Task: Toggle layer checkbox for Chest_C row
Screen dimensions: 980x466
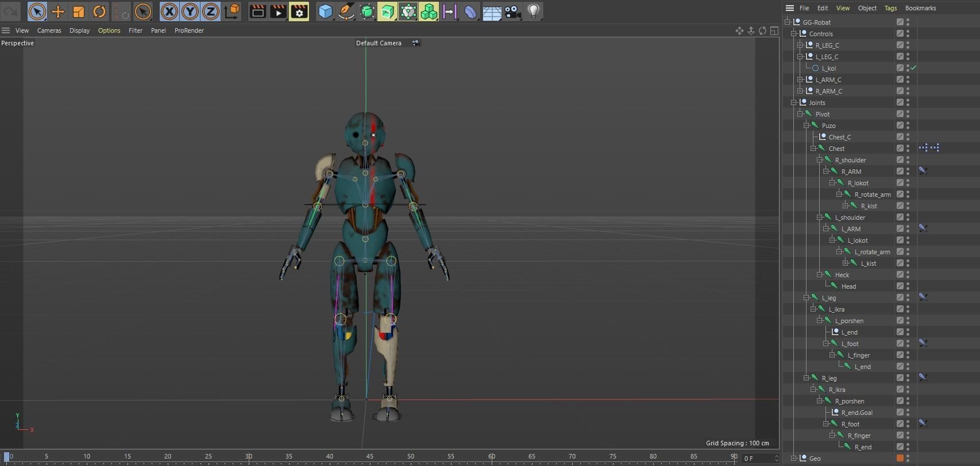Action: point(900,137)
